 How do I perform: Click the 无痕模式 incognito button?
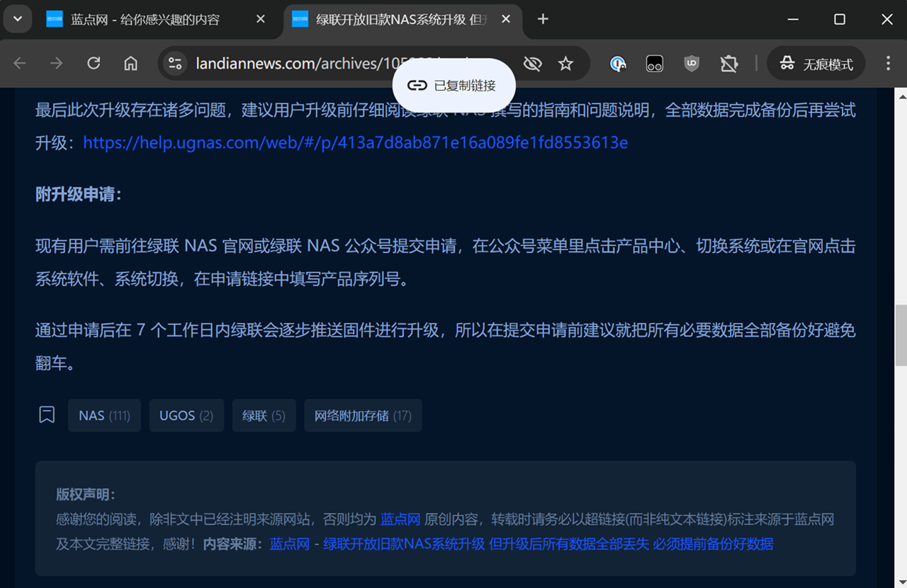coord(816,64)
